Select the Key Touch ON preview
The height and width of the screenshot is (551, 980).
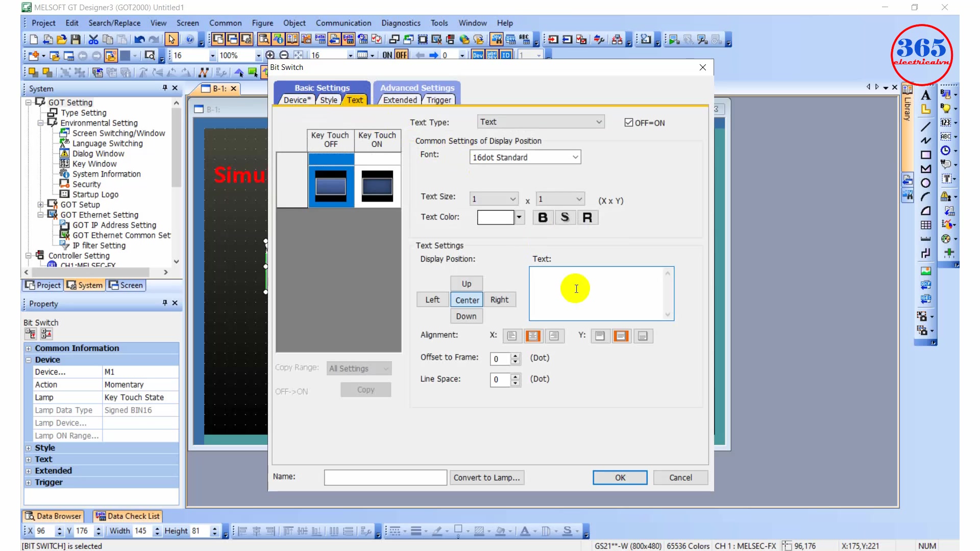378,186
